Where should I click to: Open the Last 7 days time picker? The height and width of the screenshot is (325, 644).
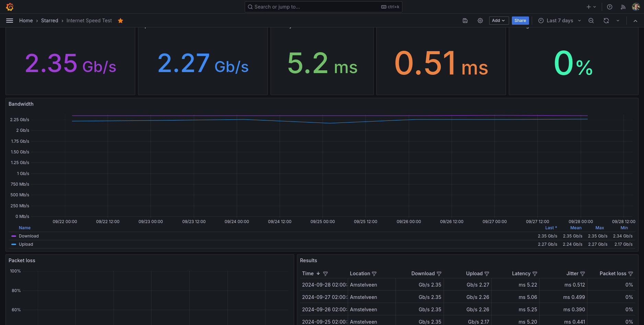pos(560,21)
